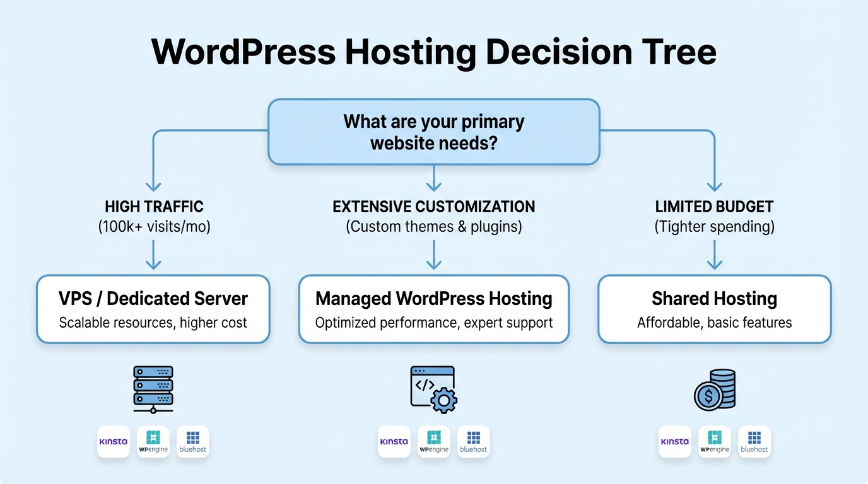Screen dimensions: 868x484
Task: Click the EXTENSIVE CUSTOMIZATION label
Action: click(433, 206)
